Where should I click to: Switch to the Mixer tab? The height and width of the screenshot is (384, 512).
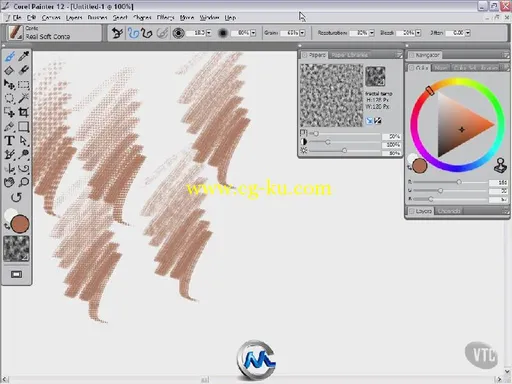coord(441,68)
